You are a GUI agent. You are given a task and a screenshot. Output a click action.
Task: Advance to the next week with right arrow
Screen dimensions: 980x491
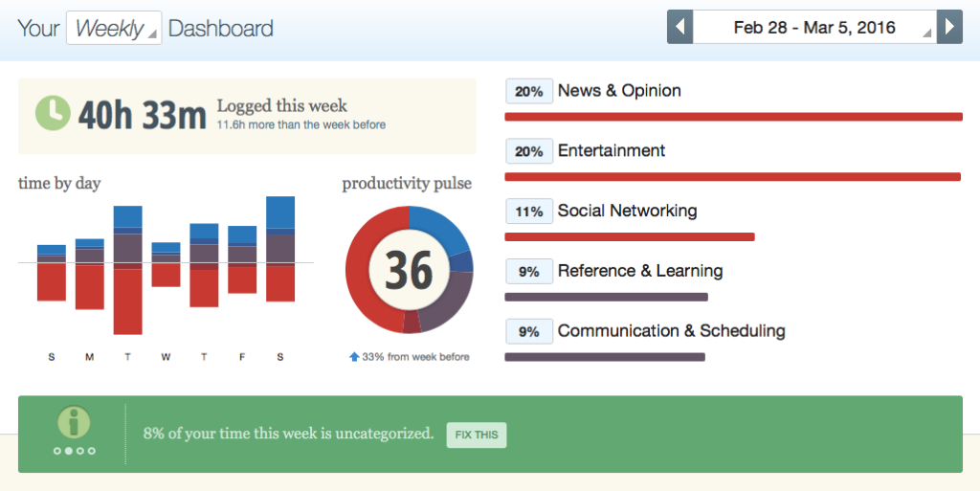[948, 27]
